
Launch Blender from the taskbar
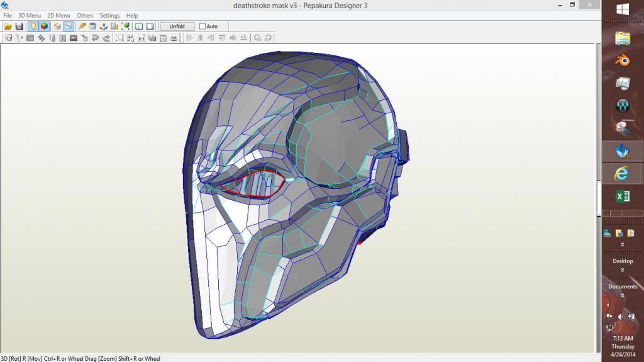tap(623, 60)
